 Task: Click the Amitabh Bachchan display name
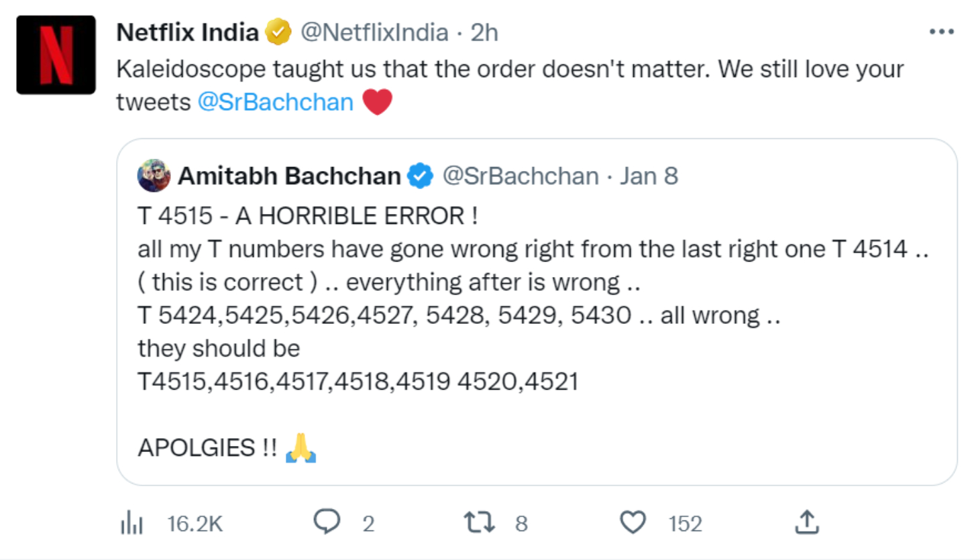click(x=289, y=176)
